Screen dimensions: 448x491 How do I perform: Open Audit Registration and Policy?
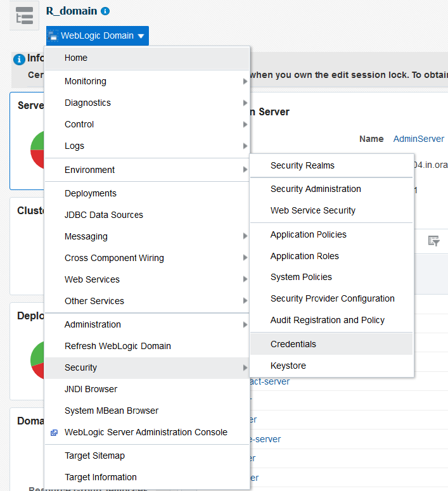tap(328, 320)
